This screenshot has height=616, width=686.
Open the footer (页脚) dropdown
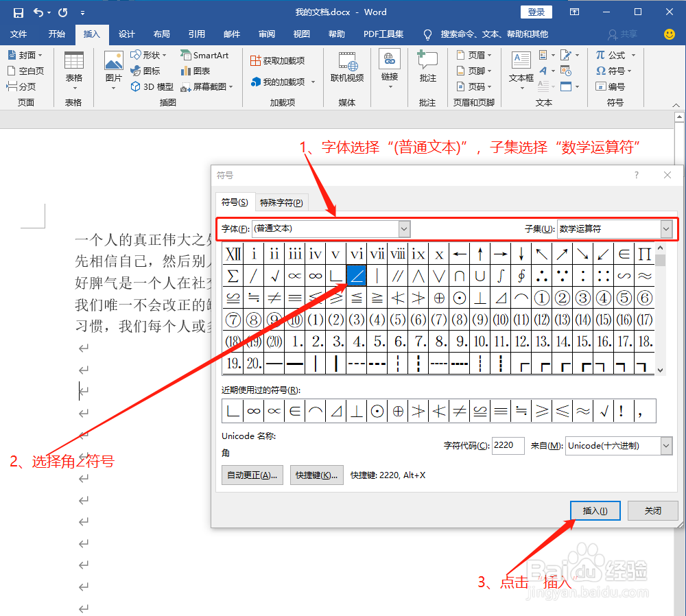click(474, 71)
